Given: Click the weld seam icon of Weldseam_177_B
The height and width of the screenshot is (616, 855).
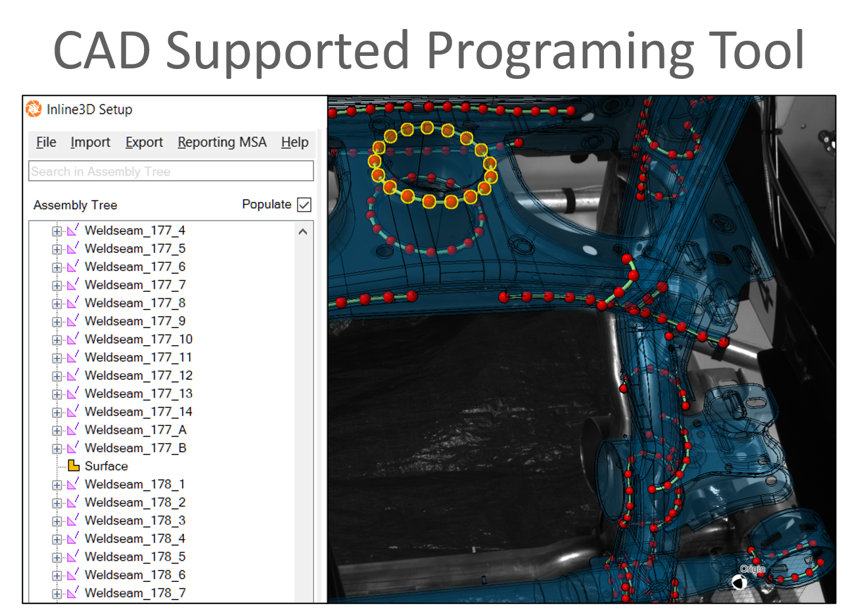Looking at the screenshot, I should coord(73,447).
